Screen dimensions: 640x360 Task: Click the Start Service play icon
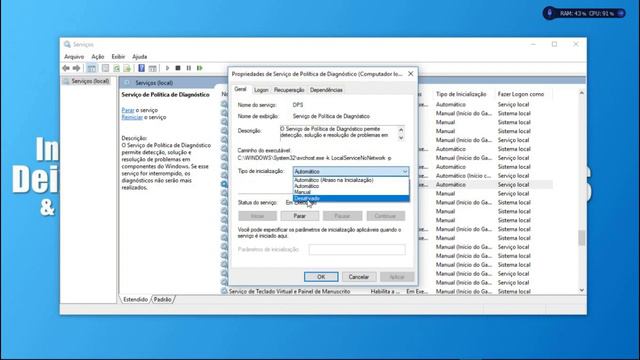[x=167, y=68]
